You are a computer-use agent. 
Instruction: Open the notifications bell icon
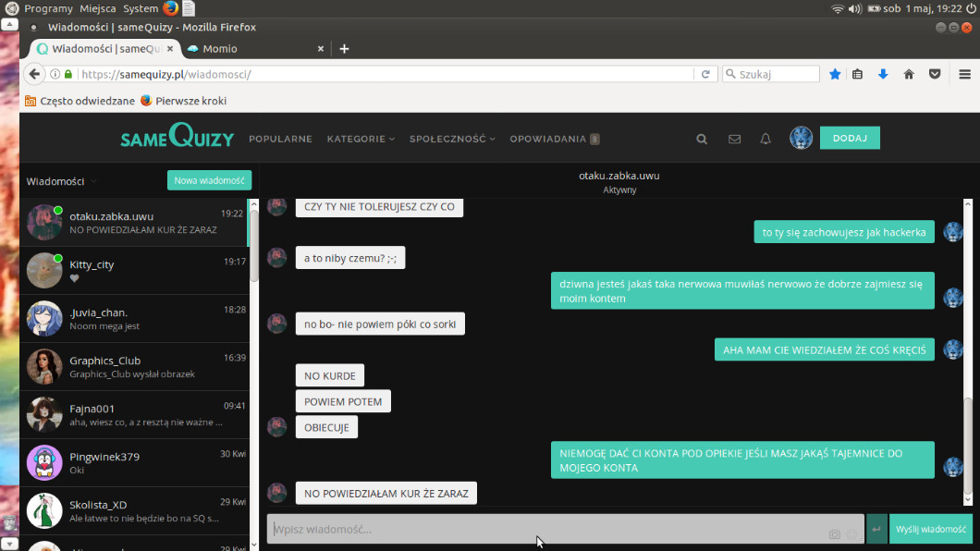coord(766,139)
